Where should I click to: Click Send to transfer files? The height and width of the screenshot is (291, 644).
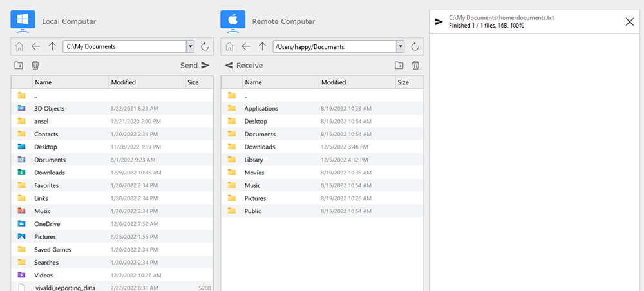(194, 65)
